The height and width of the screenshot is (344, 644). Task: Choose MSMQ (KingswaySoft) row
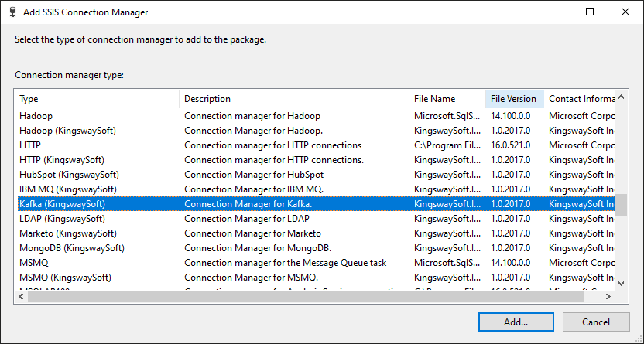316,278
